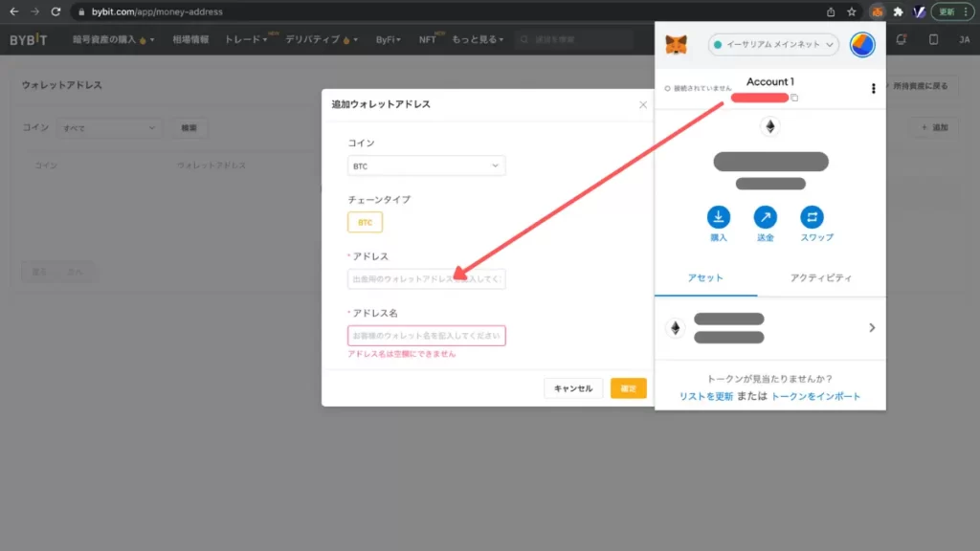This screenshot has height=551, width=980.
Task: Reload the page with the refresh icon
Action: pyautogui.click(x=56, y=11)
